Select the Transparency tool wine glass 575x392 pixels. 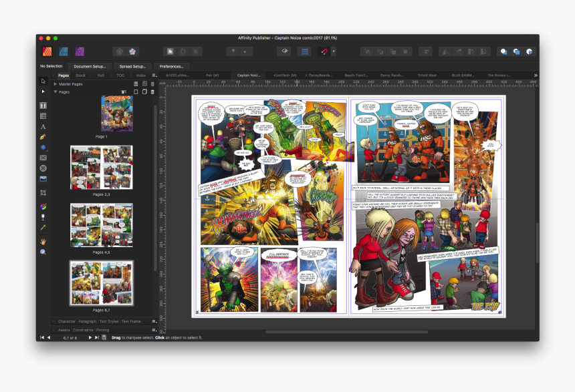[43, 217]
